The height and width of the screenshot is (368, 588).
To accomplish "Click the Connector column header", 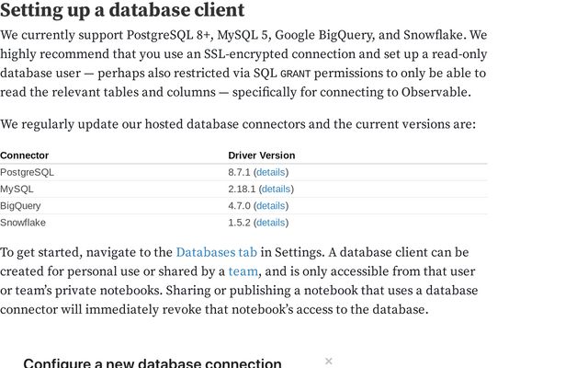I will (x=25, y=155).
